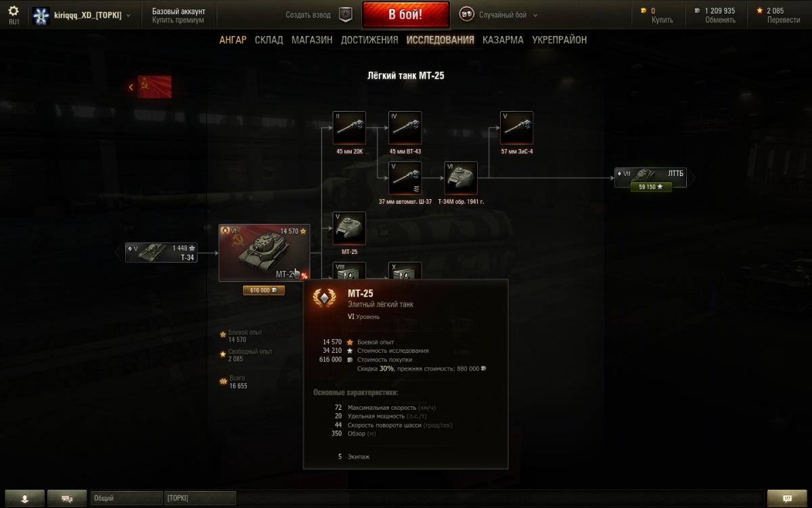
Task: Select the 57 мм ЗиС-4 gun module
Action: click(517, 128)
